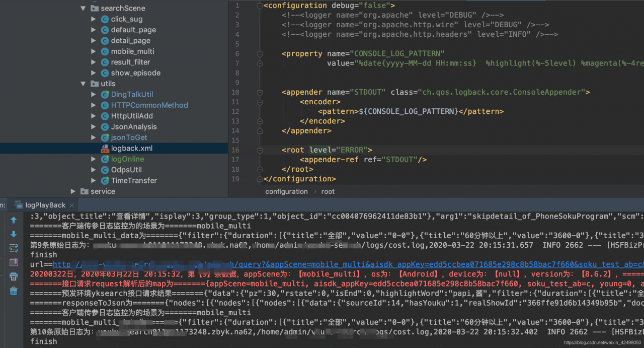The image size is (644, 348).
Task: Click the show_episode class icon
Action: [x=105, y=73]
